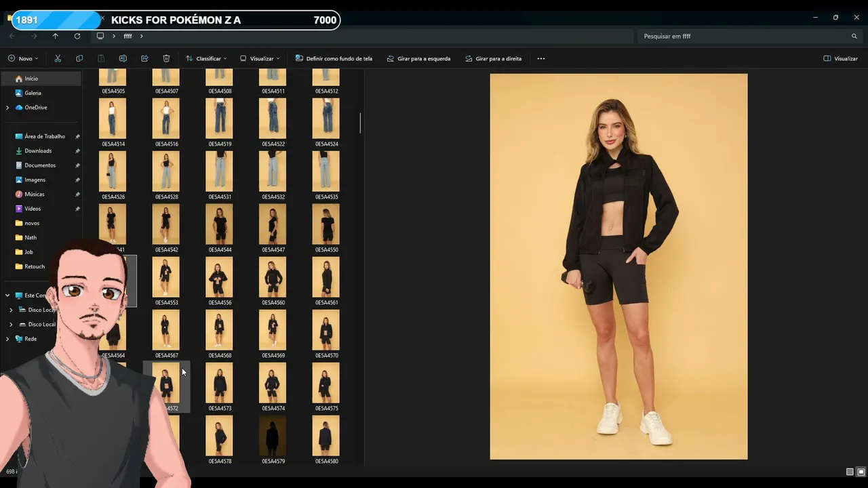
Task: Click Girar para a direita
Action: click(x=494, y=58)
